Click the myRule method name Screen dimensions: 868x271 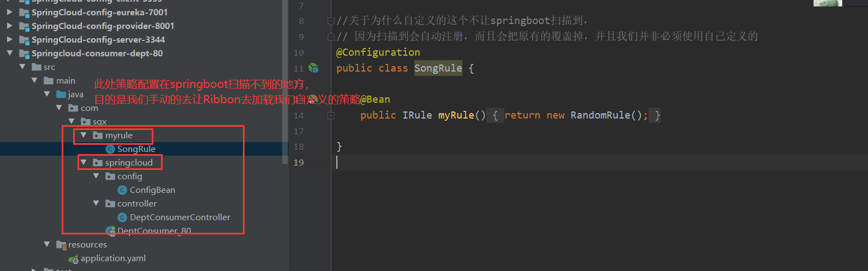(456, 115)
